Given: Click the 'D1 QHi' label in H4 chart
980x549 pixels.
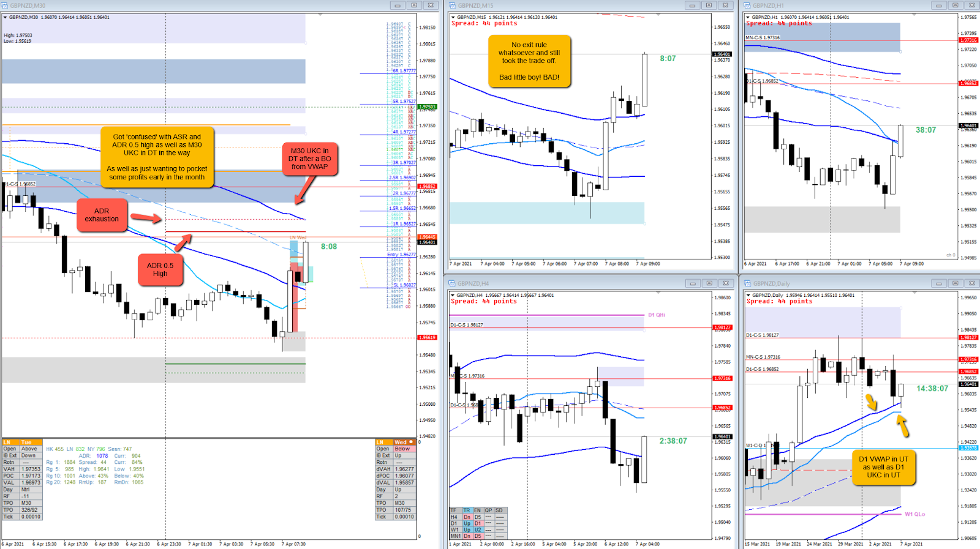Looking at the screenshot, I should tap(657, 315).
